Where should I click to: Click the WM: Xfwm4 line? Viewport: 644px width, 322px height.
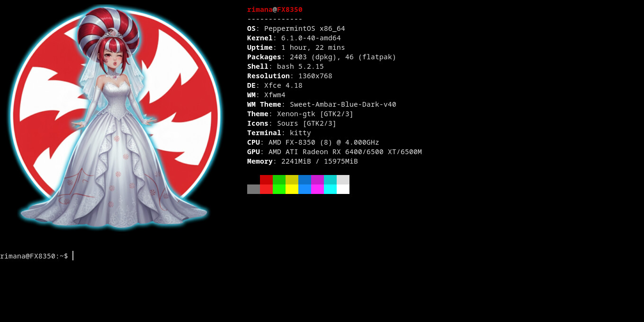(x=266, y=95)
